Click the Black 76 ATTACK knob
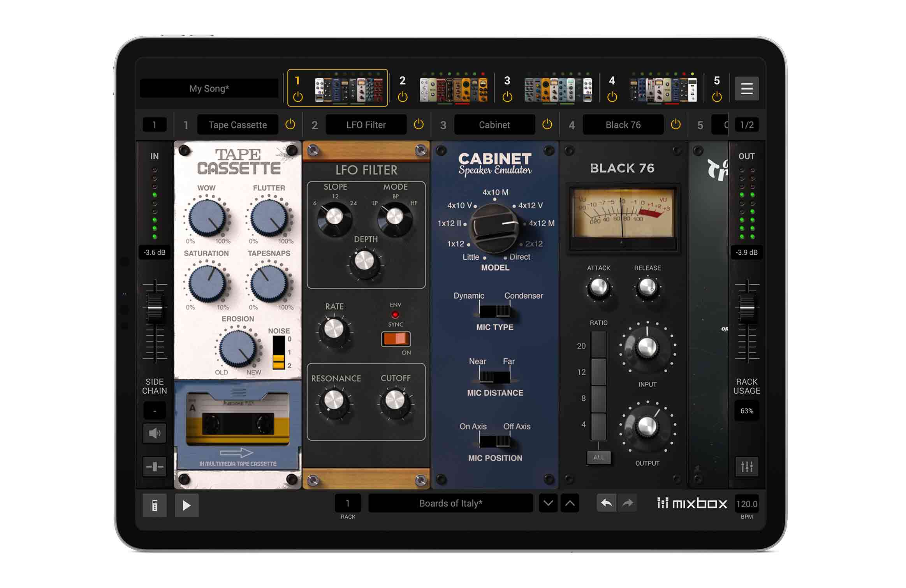The image size is (906, 588). 599,288
